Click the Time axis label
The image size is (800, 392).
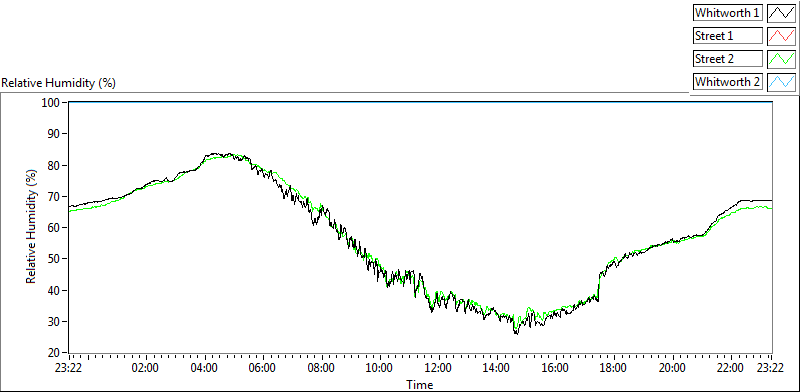tap(420, 385)
